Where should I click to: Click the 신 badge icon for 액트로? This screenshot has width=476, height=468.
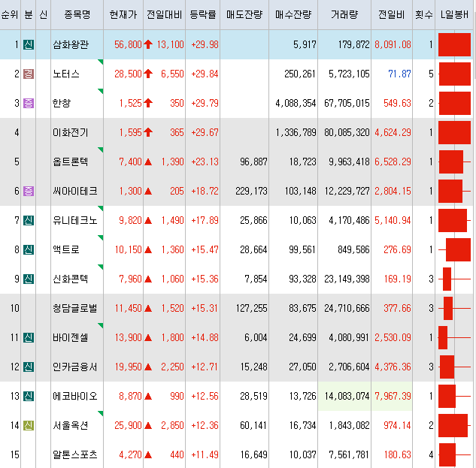point(29,250)
